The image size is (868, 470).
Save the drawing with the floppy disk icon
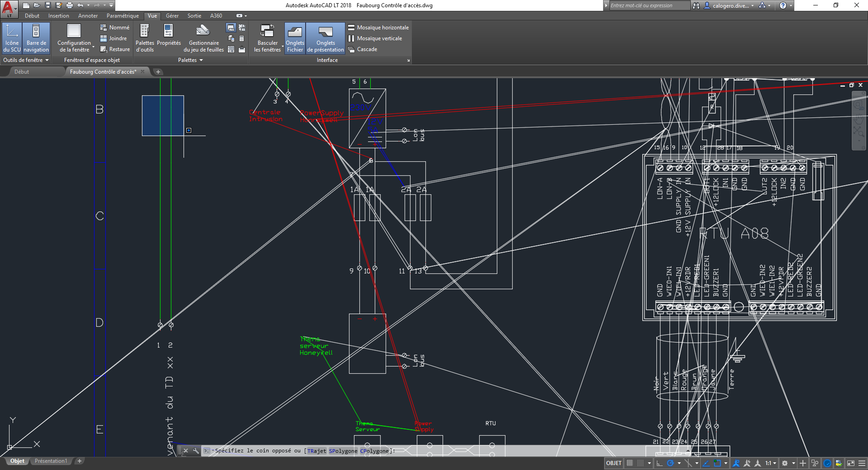pyautogui.click(x=48, y=5)
